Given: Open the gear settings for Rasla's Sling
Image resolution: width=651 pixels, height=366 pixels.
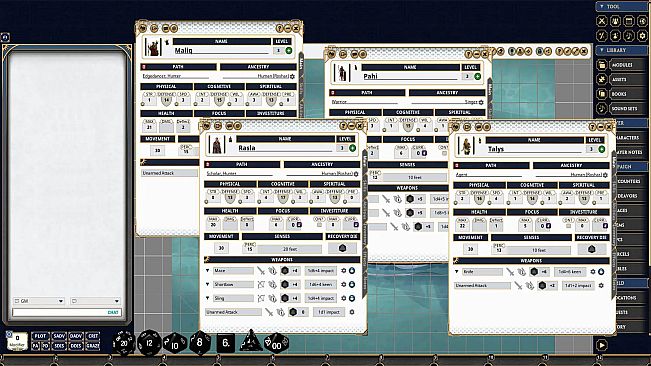Looking at the screenshot, I should pyautogui.click(x=343, y=298).
